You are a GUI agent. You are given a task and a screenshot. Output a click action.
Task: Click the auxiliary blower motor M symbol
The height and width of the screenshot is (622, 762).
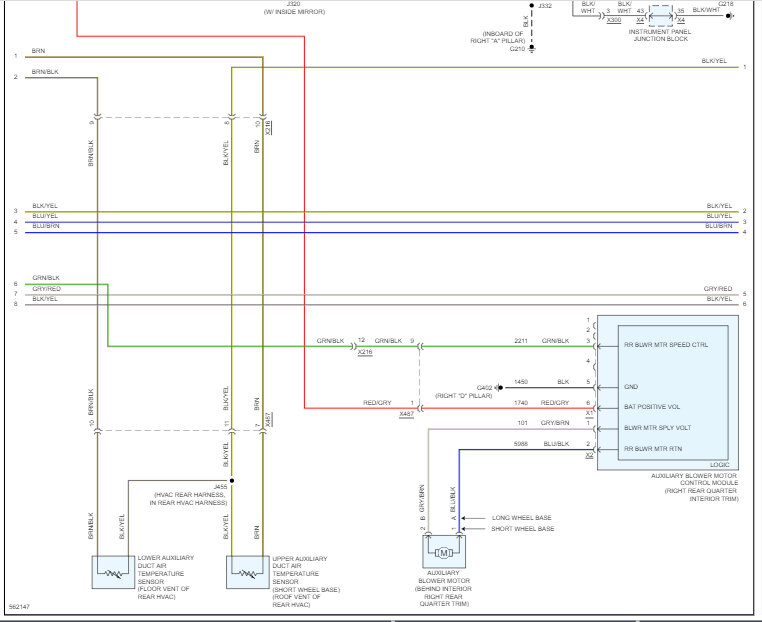(443, 553)
